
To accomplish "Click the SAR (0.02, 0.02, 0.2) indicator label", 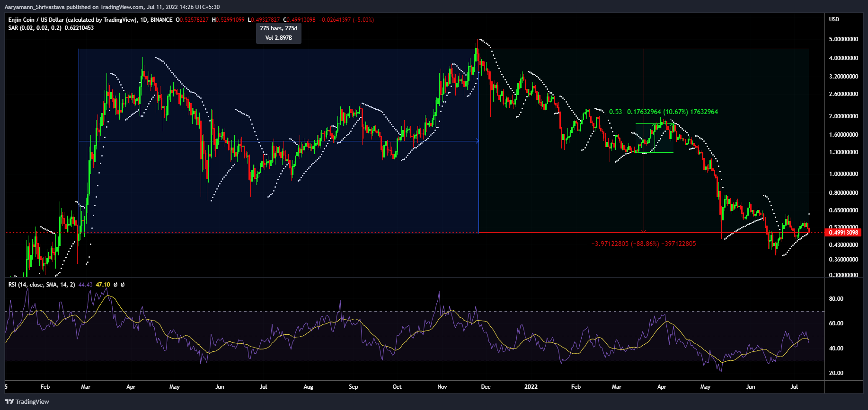I will coord(35,28).
